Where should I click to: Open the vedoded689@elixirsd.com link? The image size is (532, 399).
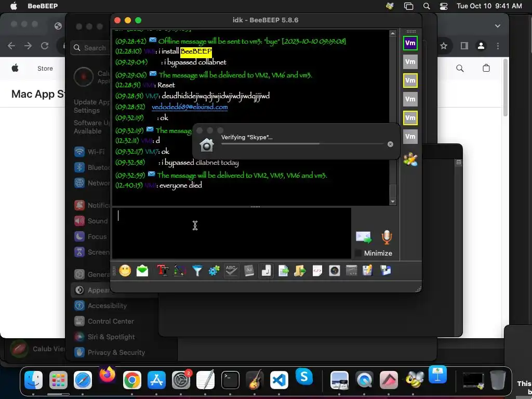pyautogui.click(x=189, y=107)
